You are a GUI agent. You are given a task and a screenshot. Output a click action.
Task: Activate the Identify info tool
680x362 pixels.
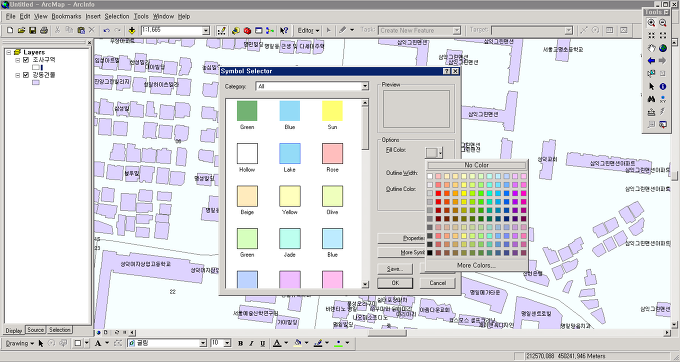point(663,87)
